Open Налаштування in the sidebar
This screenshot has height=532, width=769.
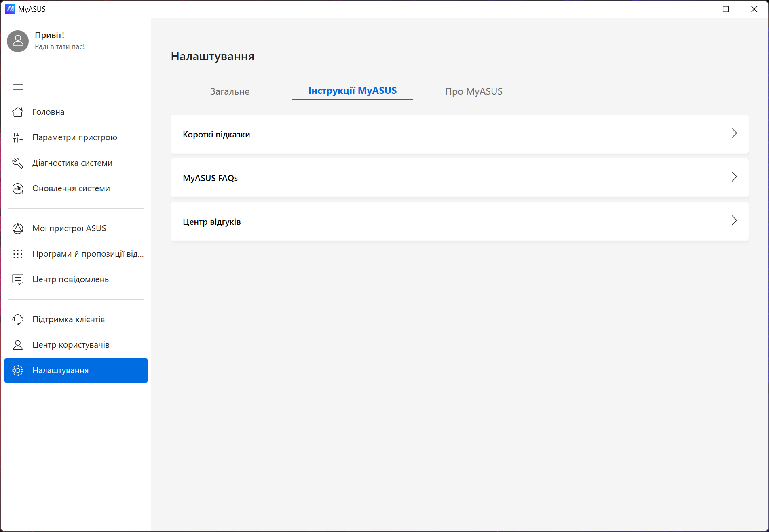[x=76, y=370]
